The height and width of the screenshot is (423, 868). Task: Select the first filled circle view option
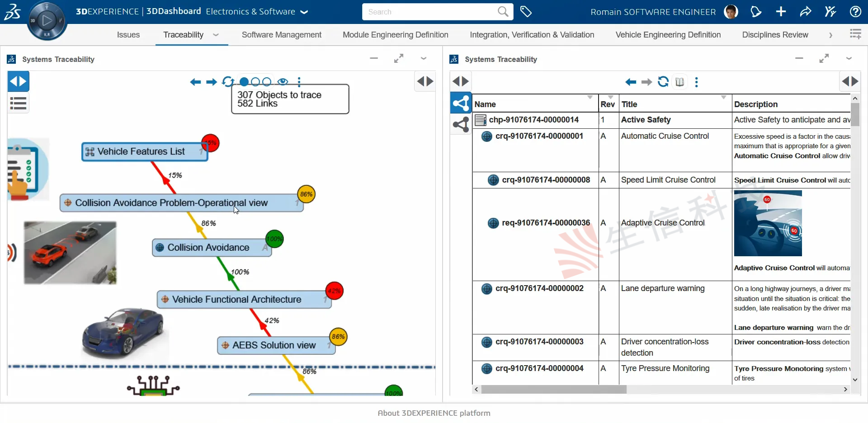click(x=244, y=82)
